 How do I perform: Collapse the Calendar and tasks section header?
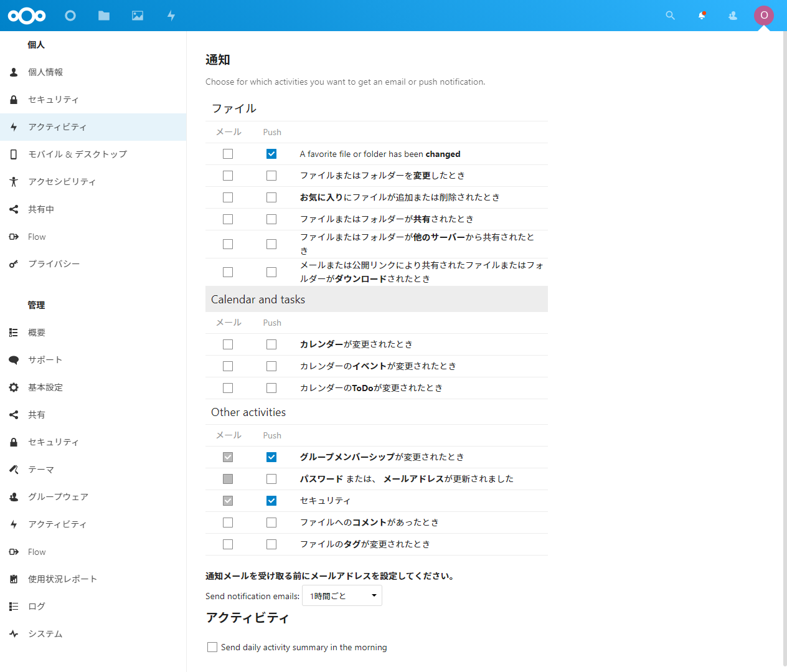click(x=377, y=300)
